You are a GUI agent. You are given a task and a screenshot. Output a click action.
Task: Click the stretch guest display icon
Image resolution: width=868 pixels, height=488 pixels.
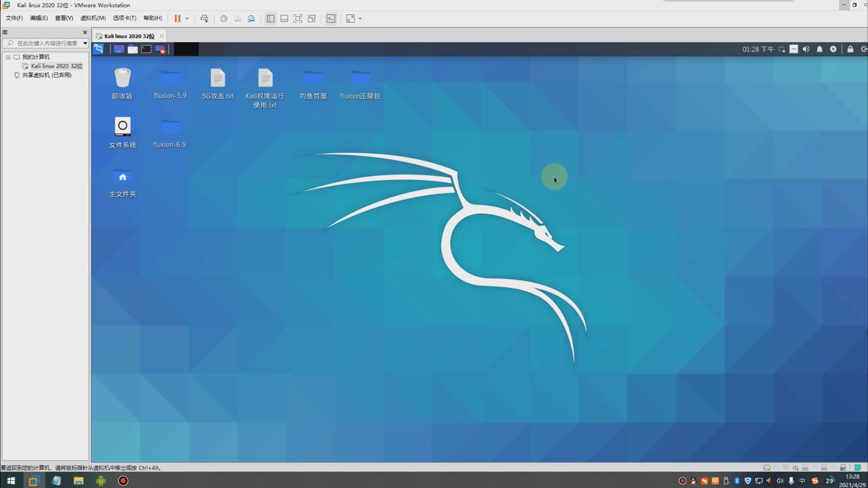(x=350, y=19)
